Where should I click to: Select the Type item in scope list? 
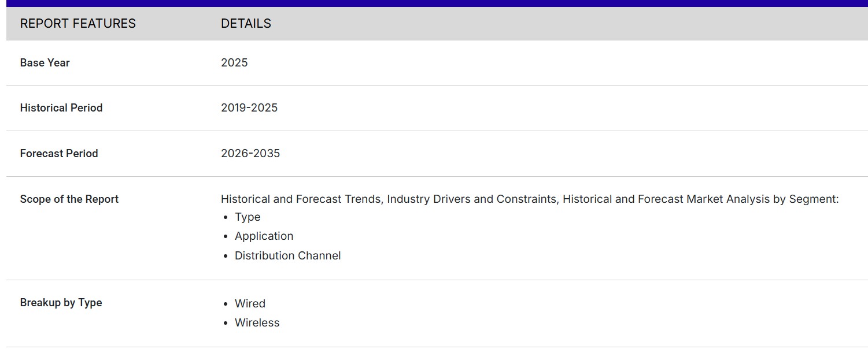pyautogui.click(x=248, y=217)
